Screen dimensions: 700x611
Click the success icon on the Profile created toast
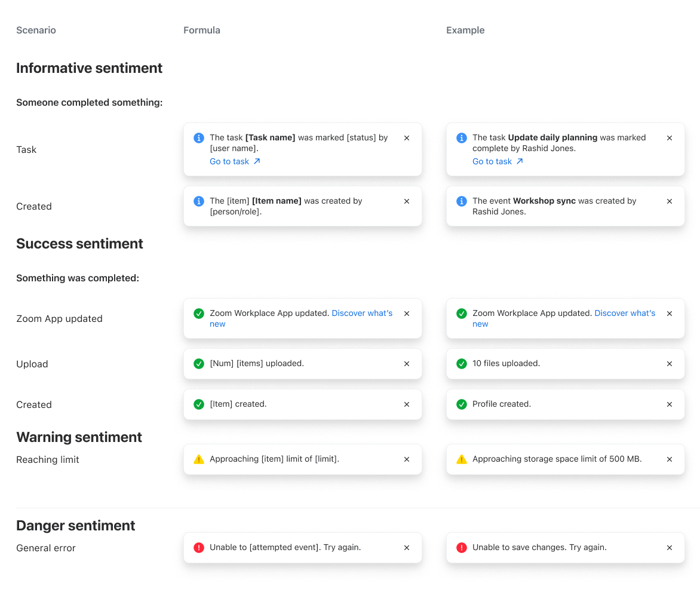pos(462,404)
